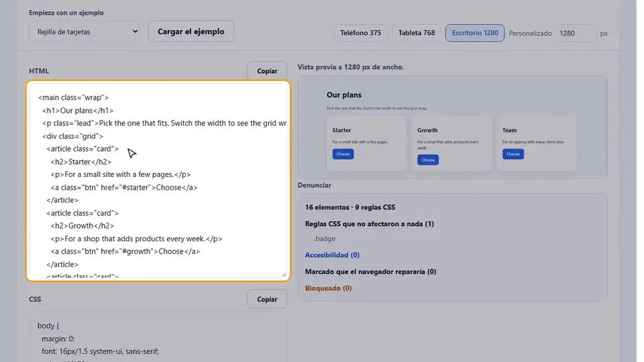Viewport: 644px width, 362px height.
Task: Open the Bloqueado (0) report section
Action: 328,288
